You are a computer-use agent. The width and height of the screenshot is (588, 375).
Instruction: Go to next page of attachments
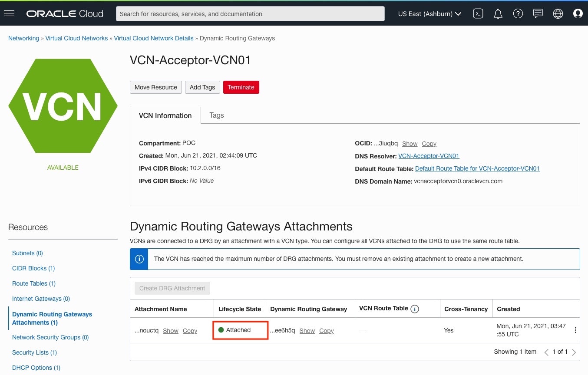pyautogui.click(x=574, y=352)
